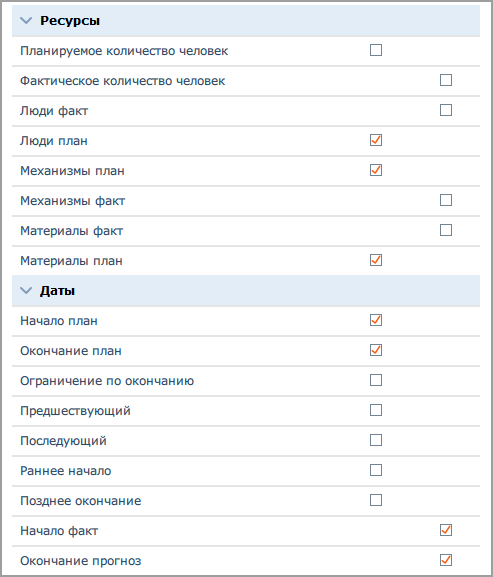Check Фактическое количество человек box
This screenshot has height=577, width=493.
[446, 80]
